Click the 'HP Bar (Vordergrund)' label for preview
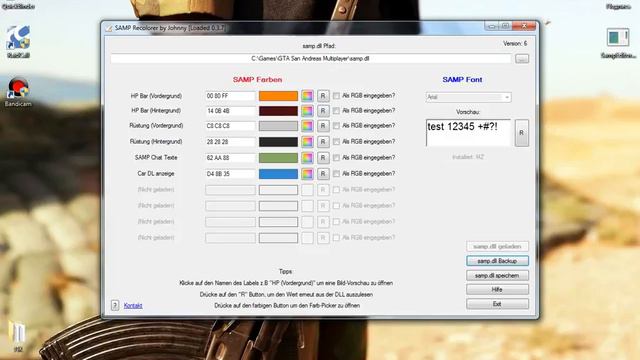The image size is (640, 360). (x=156, y=96)
